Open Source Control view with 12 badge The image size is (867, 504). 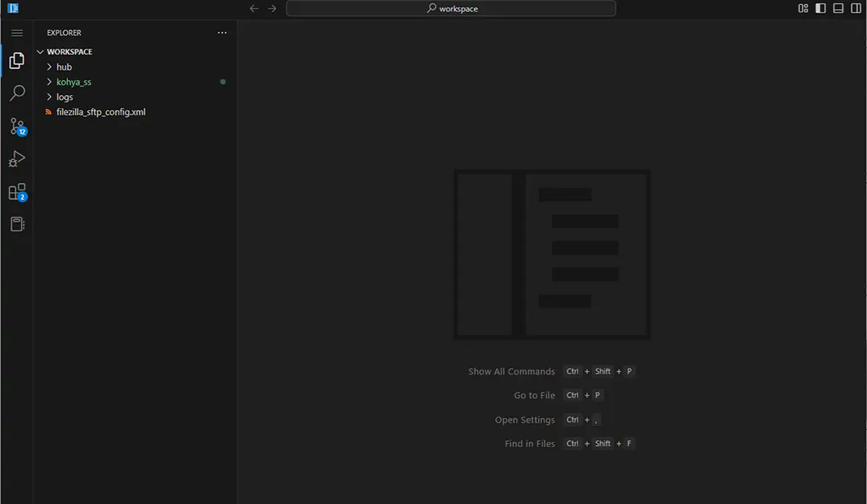click(17, 126)
